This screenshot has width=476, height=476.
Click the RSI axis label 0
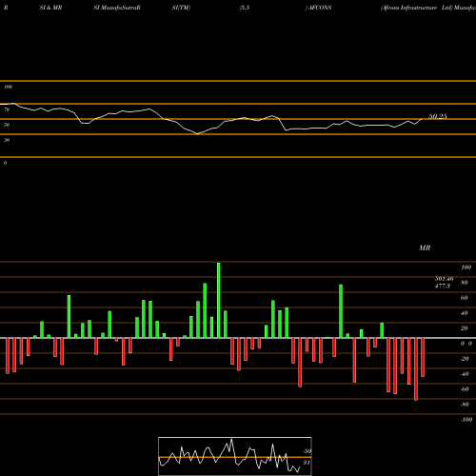5,163
